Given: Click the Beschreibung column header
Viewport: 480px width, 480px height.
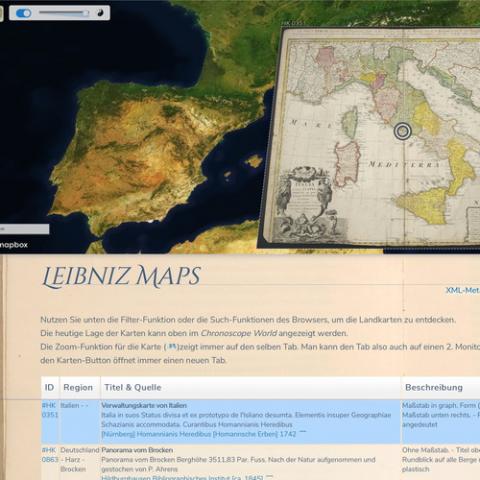Looking at the screenshot, I should [x=434, y=387].
